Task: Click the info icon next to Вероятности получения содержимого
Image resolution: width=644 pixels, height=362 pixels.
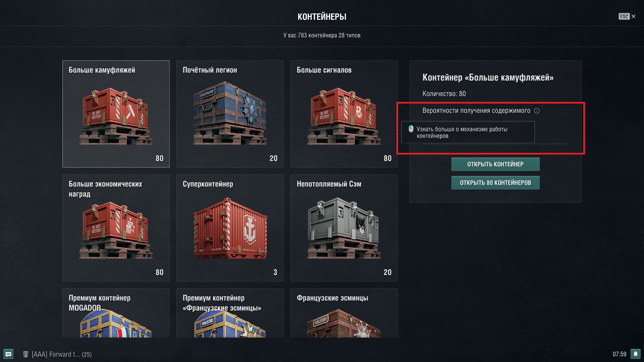Action: coord(537,111)
